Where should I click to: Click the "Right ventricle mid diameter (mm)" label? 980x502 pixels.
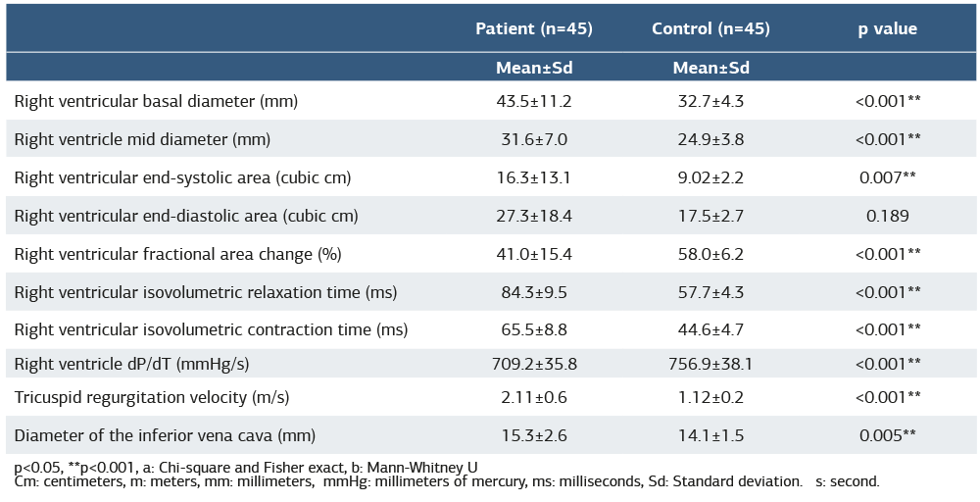pos(142,139)
